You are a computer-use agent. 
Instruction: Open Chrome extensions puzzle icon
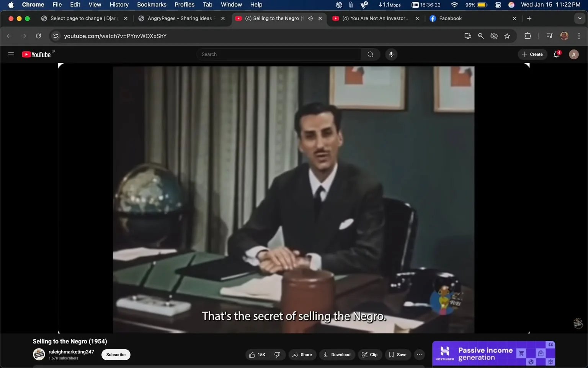tap(528, 36)
